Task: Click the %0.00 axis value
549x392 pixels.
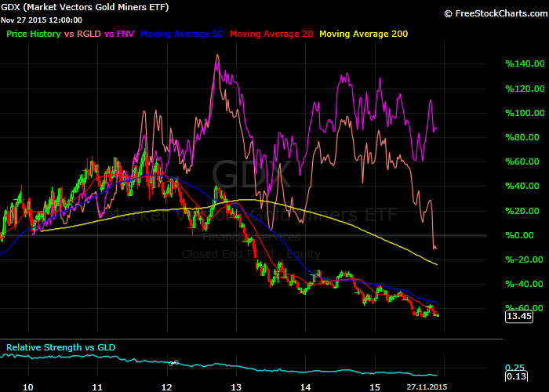Action: (x=519, y=235)
